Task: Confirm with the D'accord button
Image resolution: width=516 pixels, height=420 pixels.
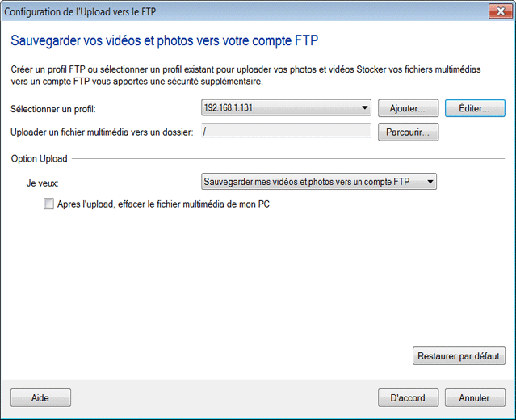Action: (x=408, y=397)
